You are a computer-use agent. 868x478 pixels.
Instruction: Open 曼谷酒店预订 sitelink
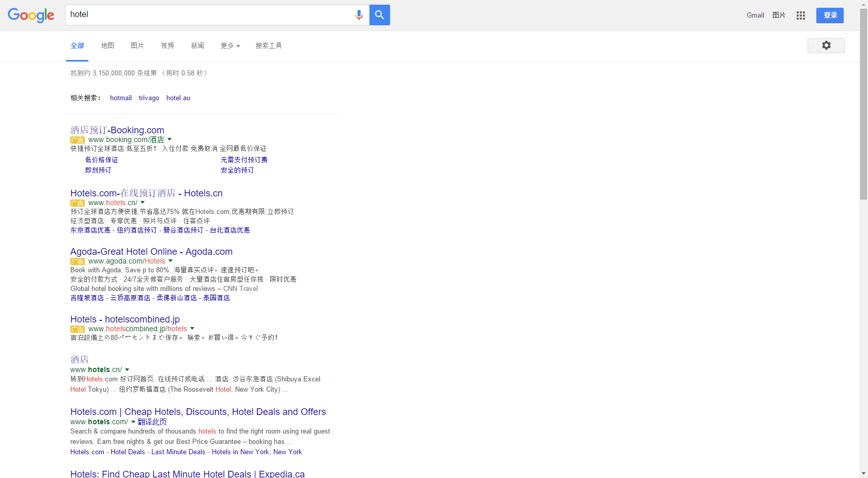coord(183,230)
